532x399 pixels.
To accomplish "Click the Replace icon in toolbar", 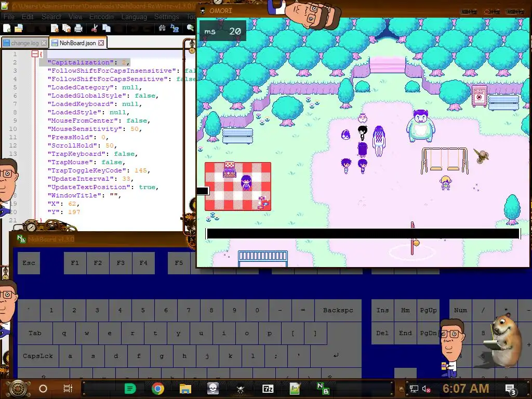I will pyautogui.click(x=175, y=29).
